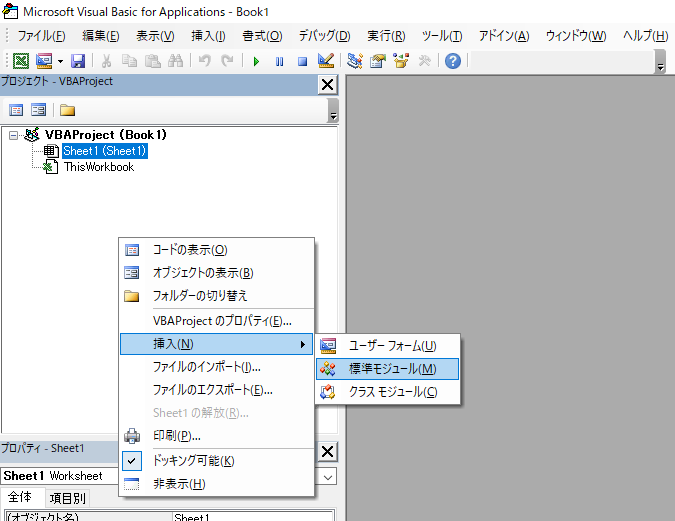
Task: Open Object Browser toolbar icon
Action: pos(401,61)
